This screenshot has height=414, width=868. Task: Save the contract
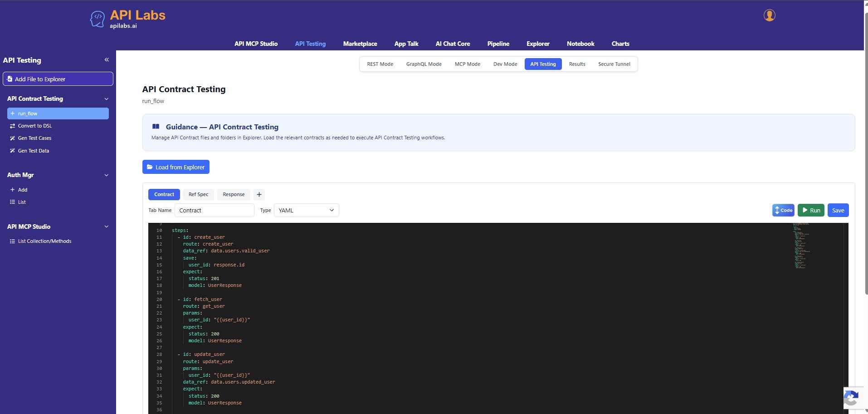point(838,210)
